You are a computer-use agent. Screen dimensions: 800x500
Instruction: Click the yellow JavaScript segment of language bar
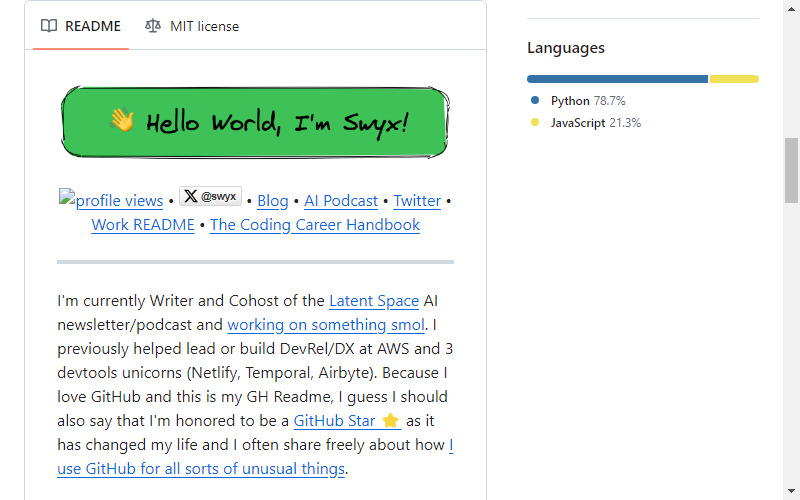click(x=734, y=79)
